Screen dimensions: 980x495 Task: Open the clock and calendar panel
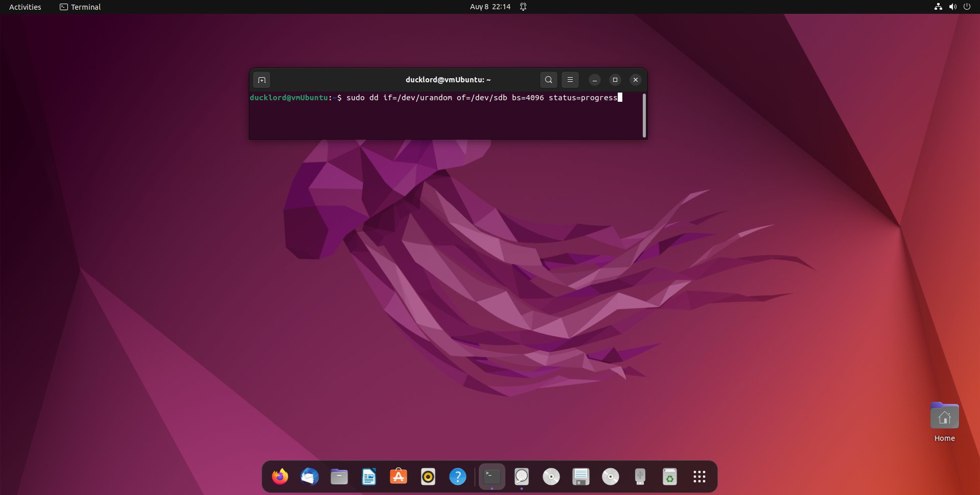(490, 7)
